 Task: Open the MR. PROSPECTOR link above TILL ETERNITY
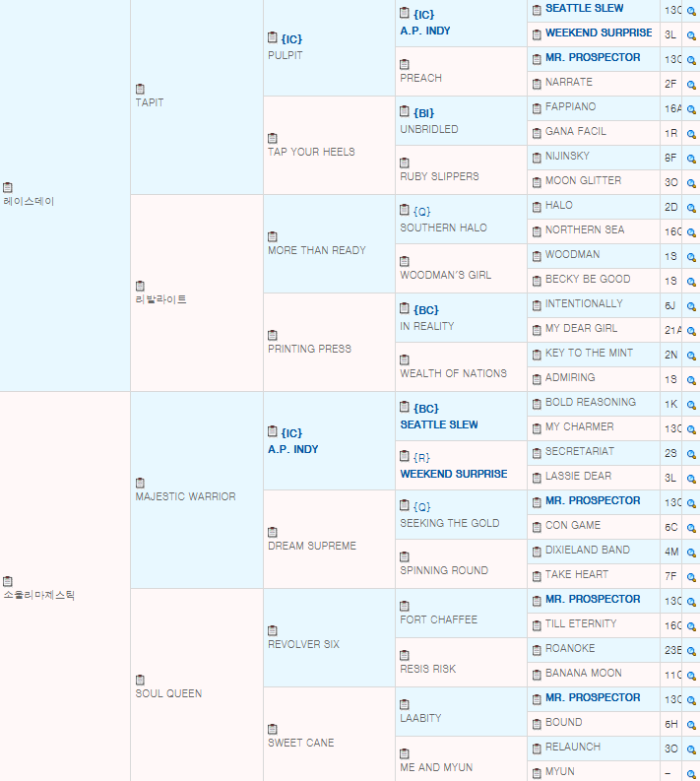[x=593, y=599]
